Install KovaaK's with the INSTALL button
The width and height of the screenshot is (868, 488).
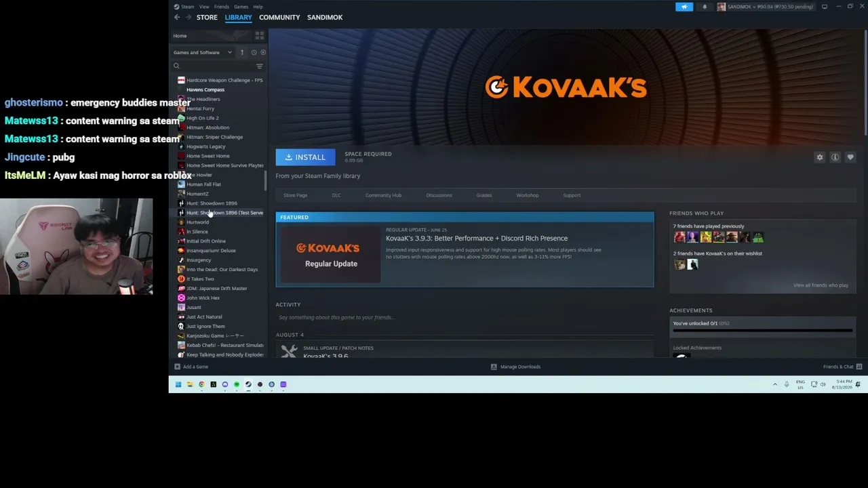click(x=305, y=157)
